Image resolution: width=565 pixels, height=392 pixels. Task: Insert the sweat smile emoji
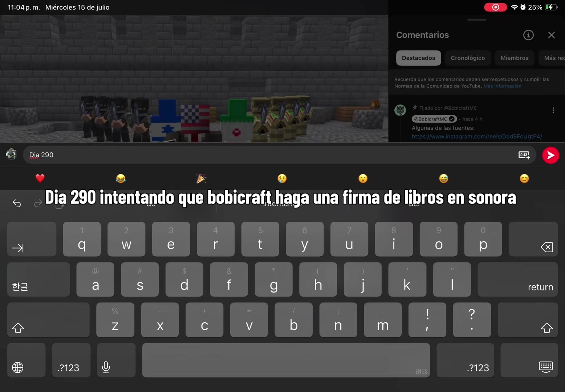443,178
